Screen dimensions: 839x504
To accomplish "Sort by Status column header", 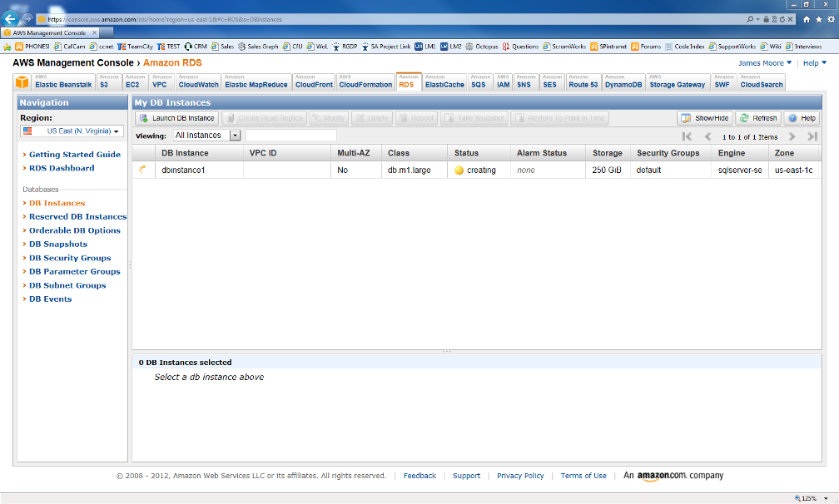I will (479, 153).
